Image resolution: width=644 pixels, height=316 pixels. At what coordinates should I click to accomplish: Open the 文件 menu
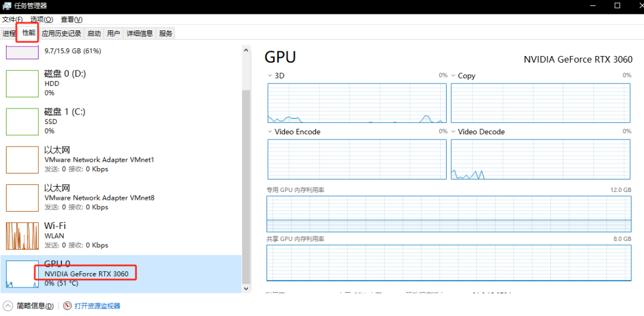pyautogui.click(x=13, y=19)
